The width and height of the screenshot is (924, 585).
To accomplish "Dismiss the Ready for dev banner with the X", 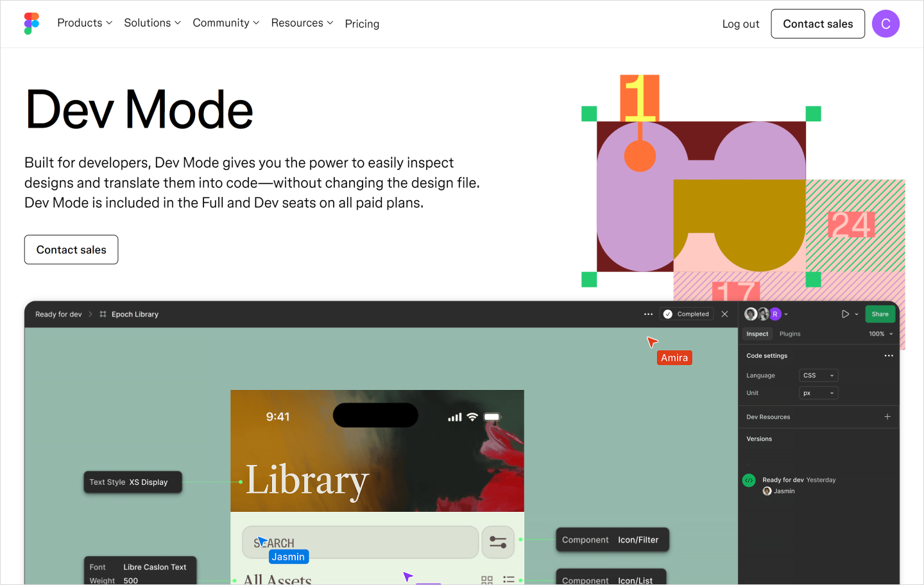I will click(725, 314).
